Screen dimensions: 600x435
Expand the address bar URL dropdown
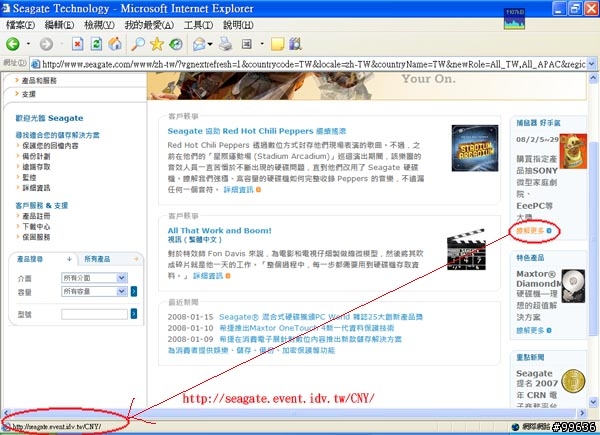pos(591,64)
